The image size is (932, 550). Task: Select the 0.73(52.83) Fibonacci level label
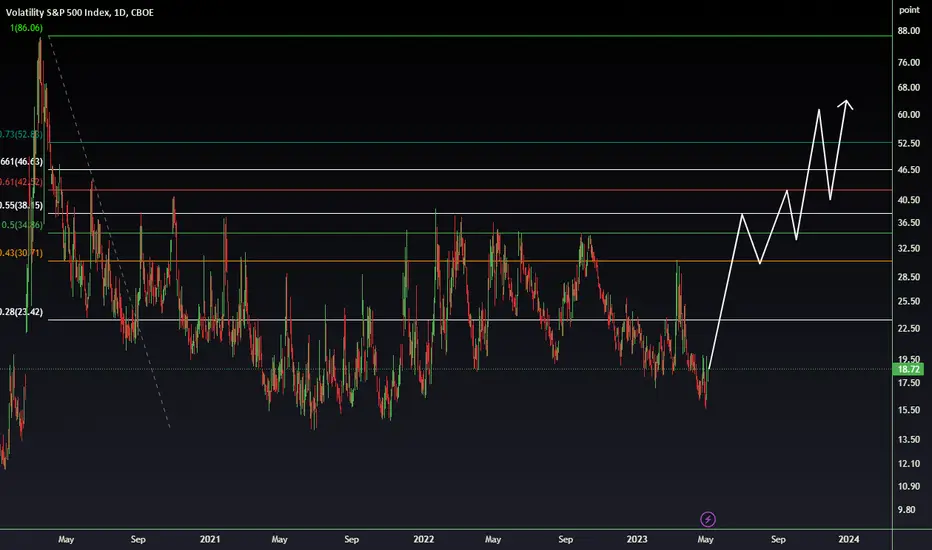pyautogui.click(x=21, y=134)
